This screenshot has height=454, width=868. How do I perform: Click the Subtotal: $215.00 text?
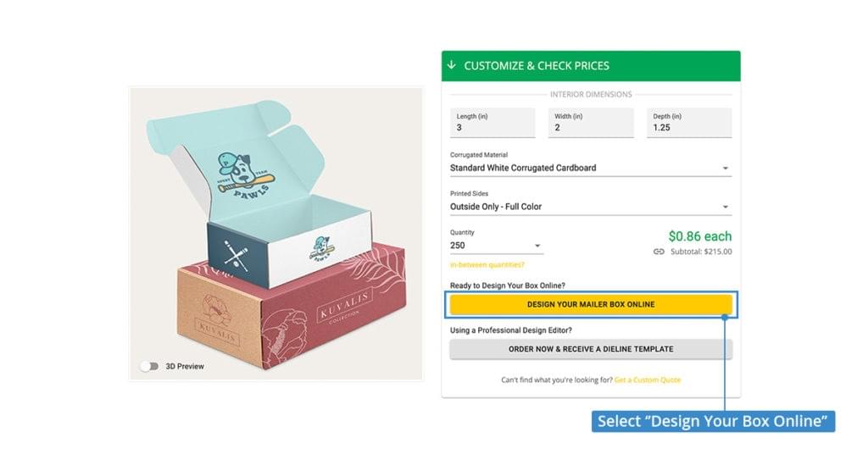click(x=699, y=252)
